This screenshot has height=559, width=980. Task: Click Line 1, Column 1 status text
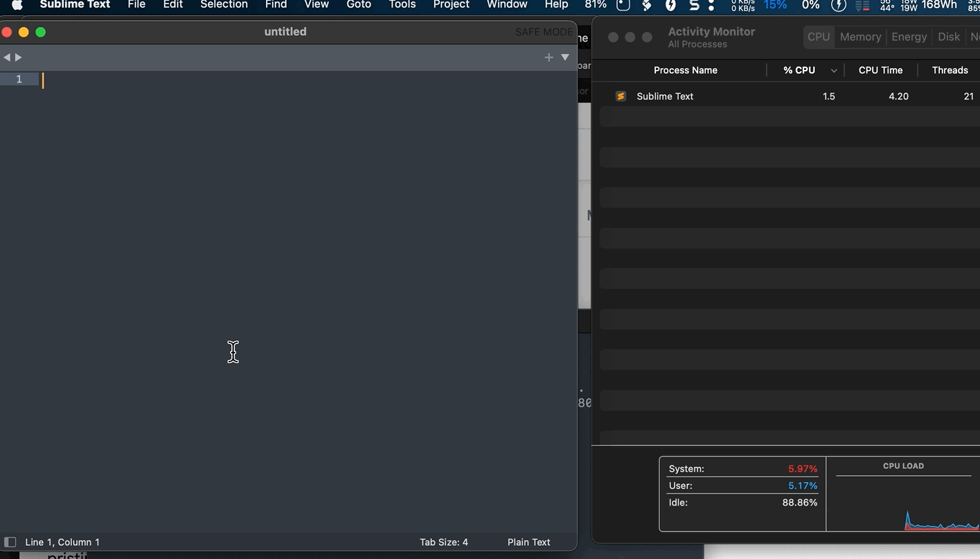click(62, 542)
